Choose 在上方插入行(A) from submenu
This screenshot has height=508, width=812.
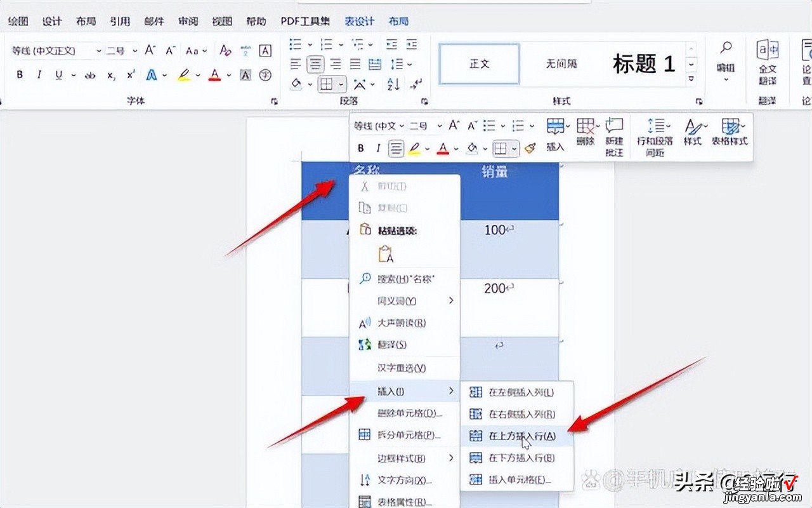coord(517,436)
